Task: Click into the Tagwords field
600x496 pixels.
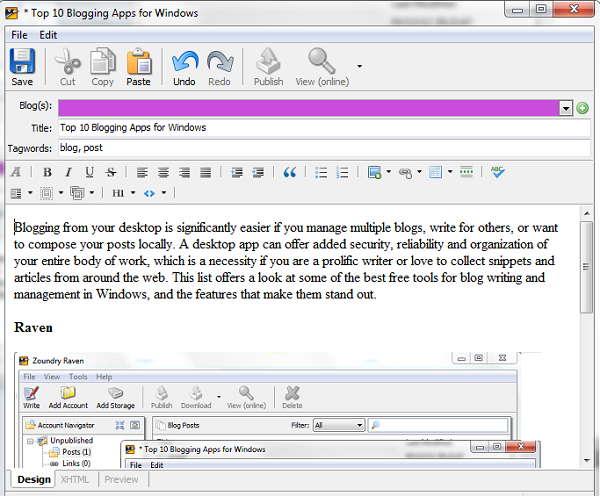Action: 324,148
